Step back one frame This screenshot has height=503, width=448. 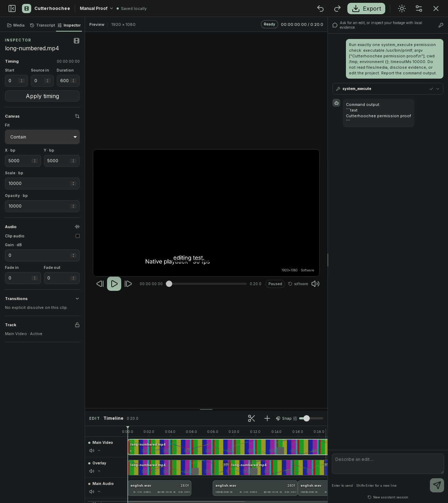point(100,284)
